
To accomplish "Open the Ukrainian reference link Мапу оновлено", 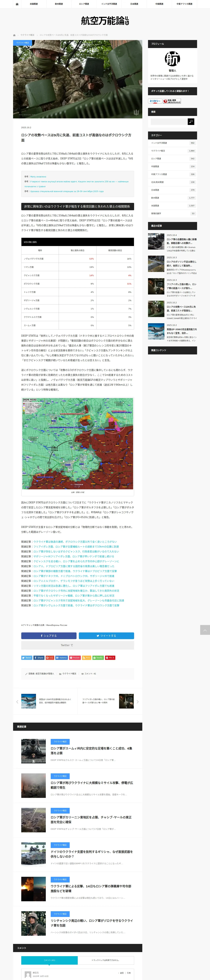I will click(38, 177).
